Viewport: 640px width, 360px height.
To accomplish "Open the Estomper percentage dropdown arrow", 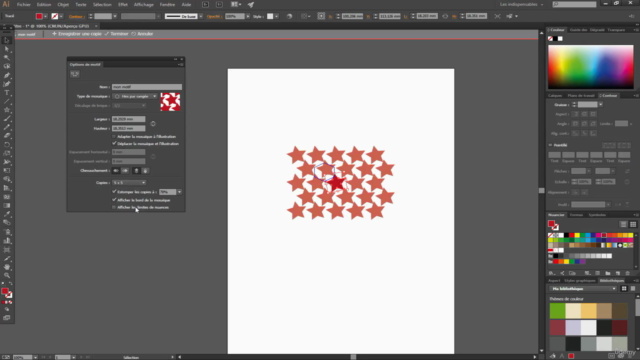I will tap(179, 192).
